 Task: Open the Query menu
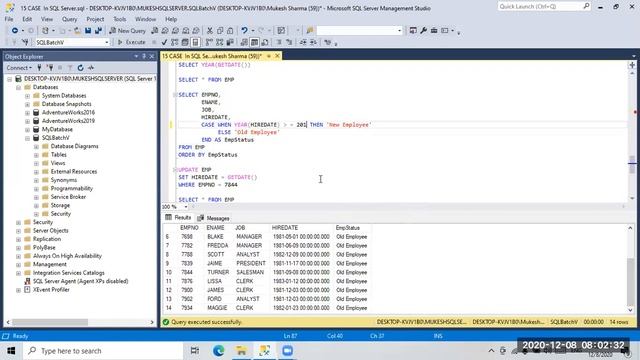69,19
